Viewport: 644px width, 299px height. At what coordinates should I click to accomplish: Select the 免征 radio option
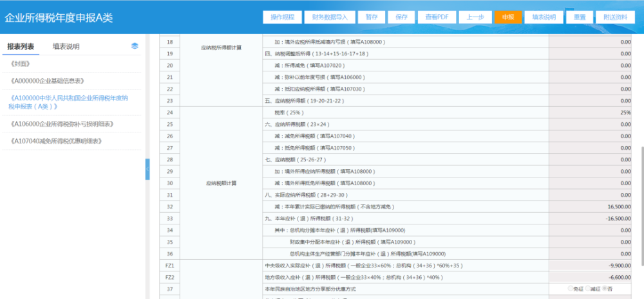pos(575,289)
